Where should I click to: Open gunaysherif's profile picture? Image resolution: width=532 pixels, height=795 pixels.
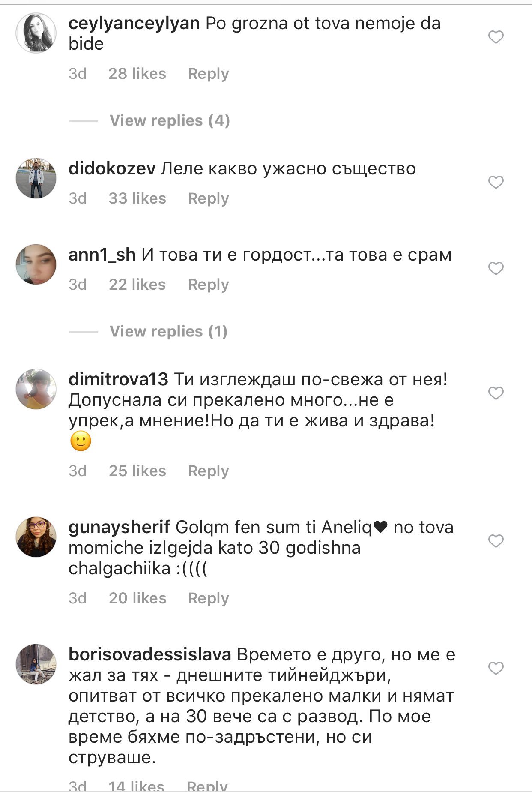pyautogui.click(x=36, y=537)
